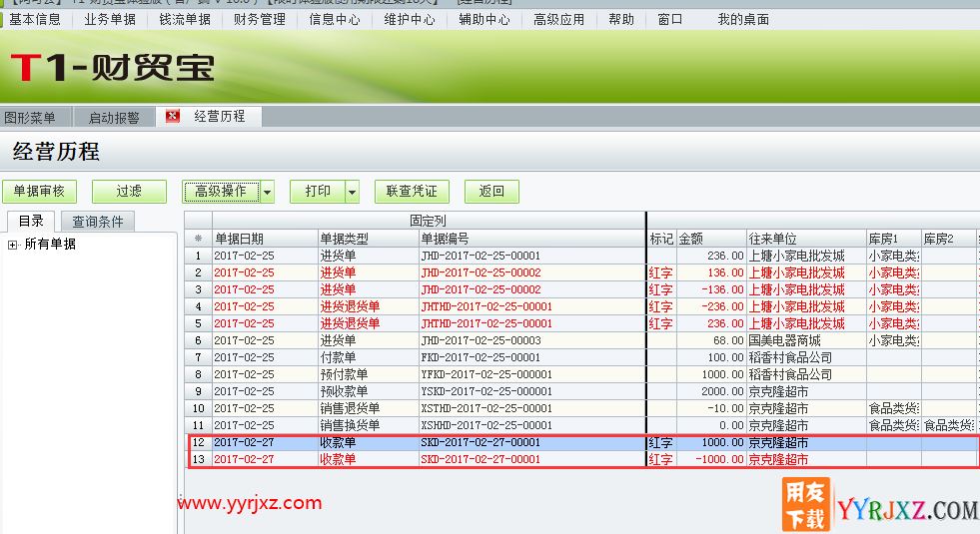
Task: Click the 国美电器商城 cell
Action: pyautogui.click(x=806, y=340)
